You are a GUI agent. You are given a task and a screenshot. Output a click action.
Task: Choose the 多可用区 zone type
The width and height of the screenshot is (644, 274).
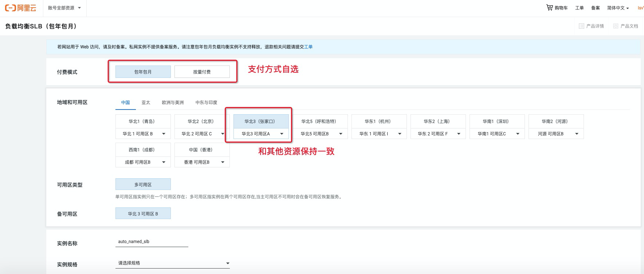coord(143,184)
